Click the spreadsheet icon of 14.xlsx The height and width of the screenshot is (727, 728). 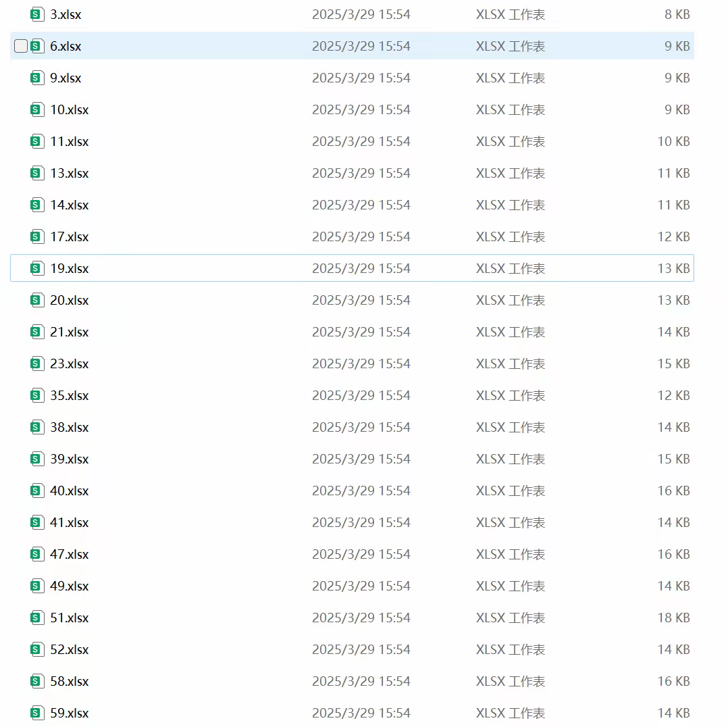click(x=37, y=205)
